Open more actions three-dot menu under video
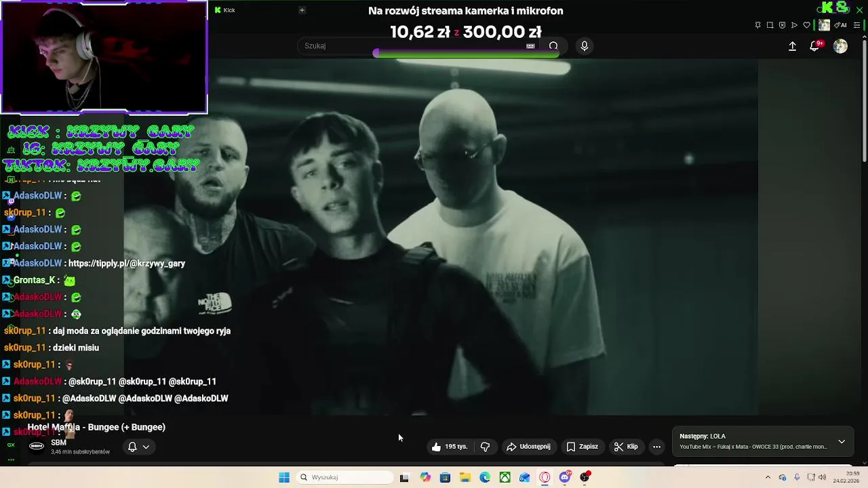Screen dimensions: 868x488 click(x=656, y=447)
